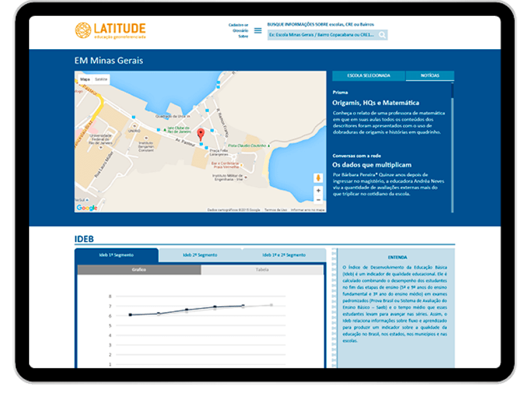The width and height of the screenshot is (532, 404).
Task: Select the Notícias tab
Action: (429, 76)
